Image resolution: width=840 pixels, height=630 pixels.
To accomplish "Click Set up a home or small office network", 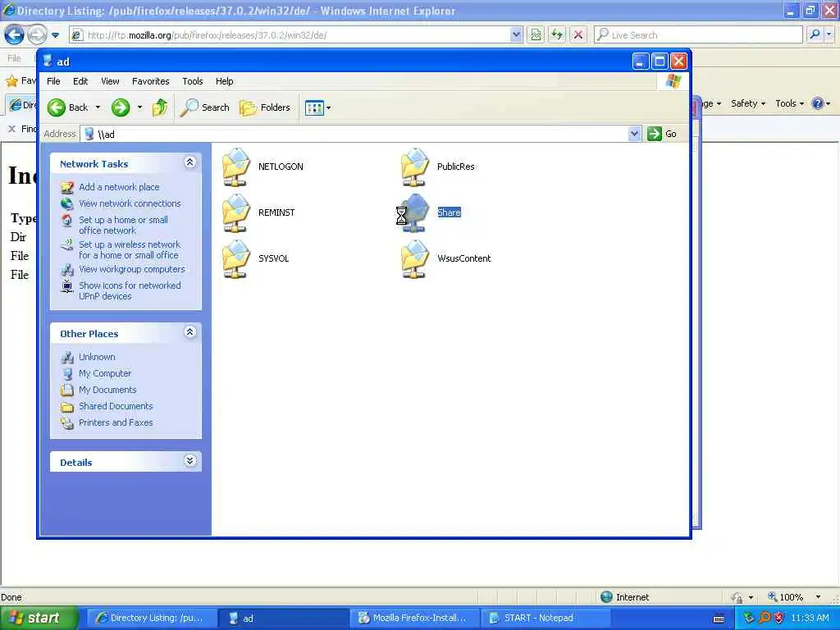I will (123, 225).
